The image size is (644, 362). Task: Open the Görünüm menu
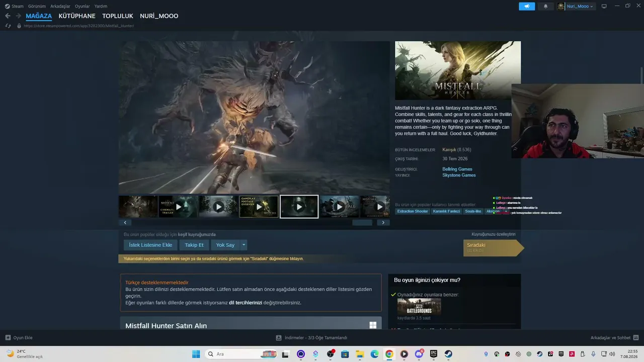pyautogui.click(x=37, y=7)
